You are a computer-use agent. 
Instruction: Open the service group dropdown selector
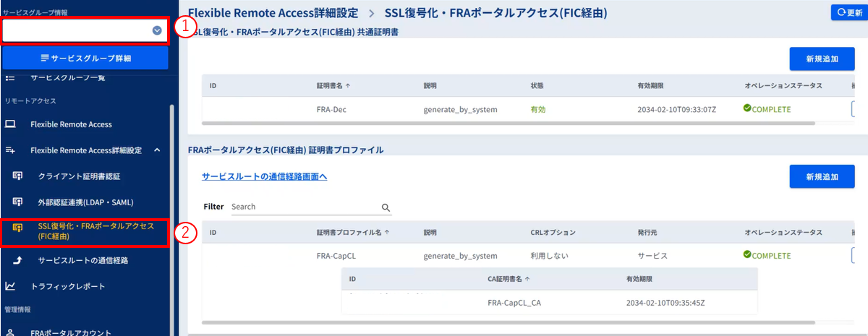pyautogui.click(x=157, y=30)
